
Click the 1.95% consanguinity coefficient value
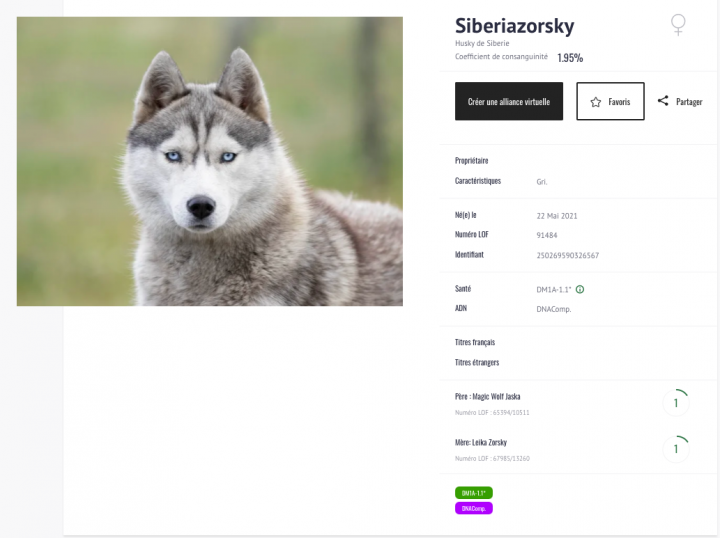[x=570, y=58]
